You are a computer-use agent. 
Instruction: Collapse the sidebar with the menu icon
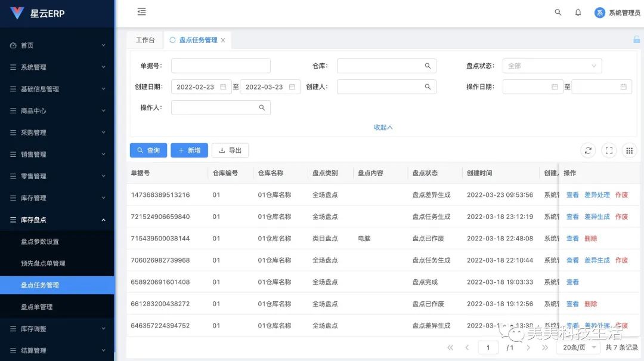tap(141, 11)
